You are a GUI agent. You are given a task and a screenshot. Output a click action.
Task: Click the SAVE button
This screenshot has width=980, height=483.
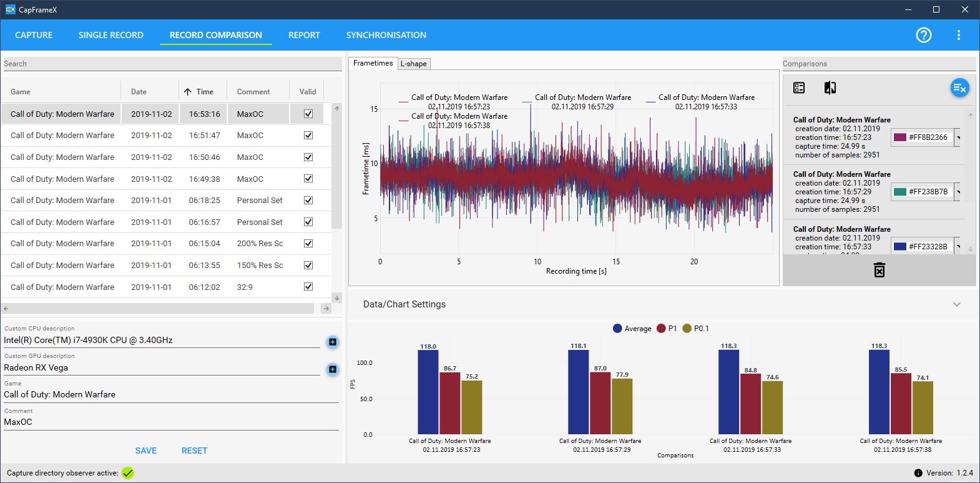(x=146, y=451)
